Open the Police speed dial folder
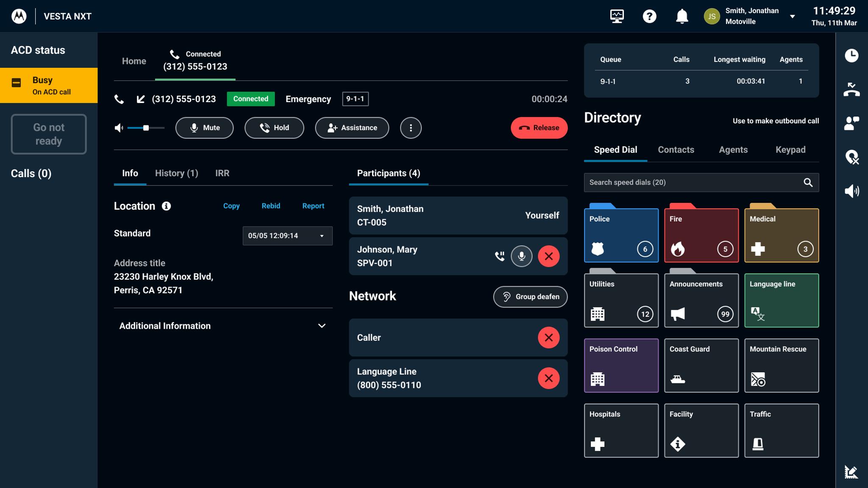 click(x=621, y=235)
